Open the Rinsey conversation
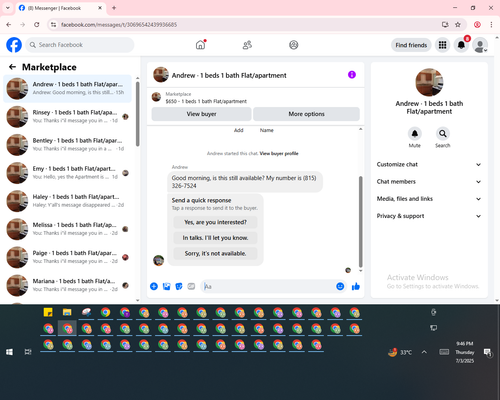 pos(67,117)
